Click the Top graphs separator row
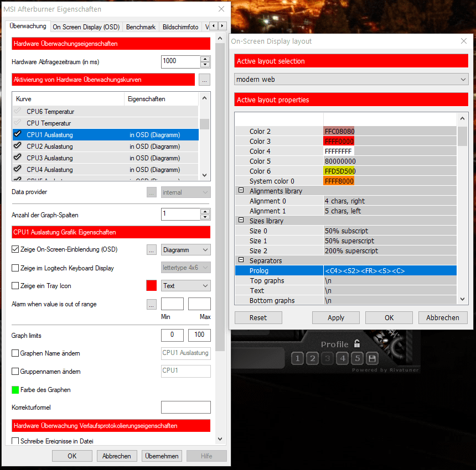 pyautogui.click(x=346, y=280)
